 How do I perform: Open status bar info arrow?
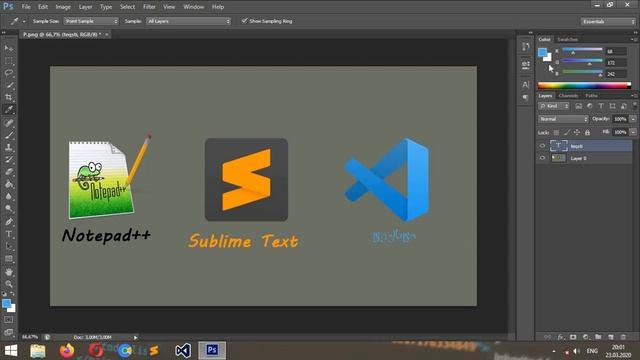pos(136,338)
